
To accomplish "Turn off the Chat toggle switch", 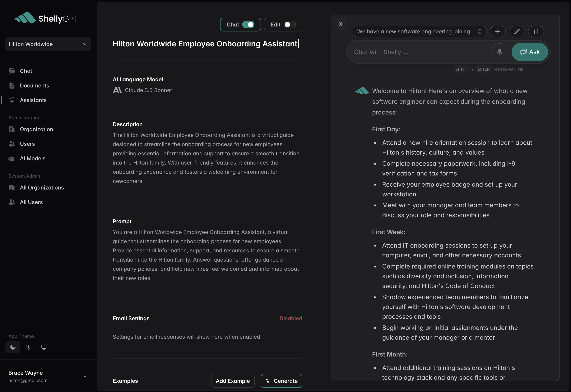I will pos(248,25).
